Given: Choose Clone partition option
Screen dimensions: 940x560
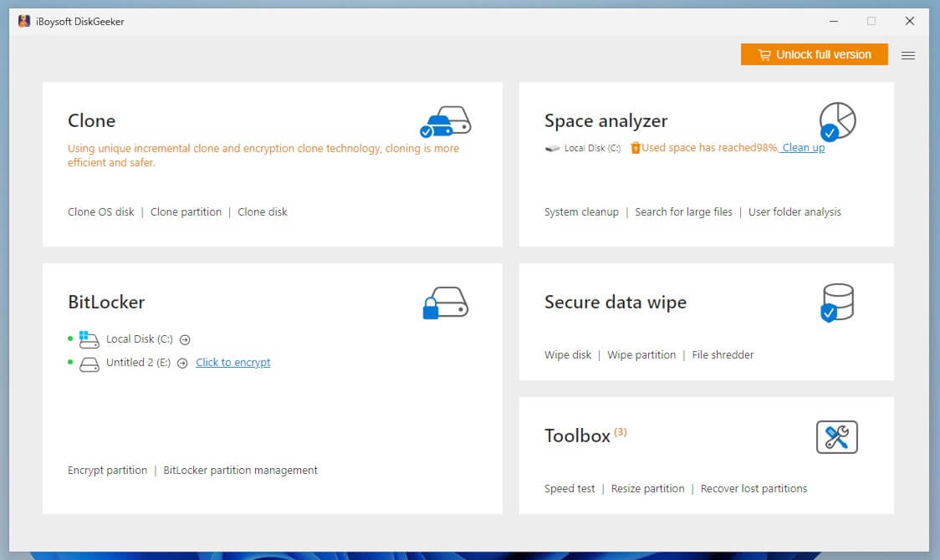Looking at the screenshot, I should [186, 212].
